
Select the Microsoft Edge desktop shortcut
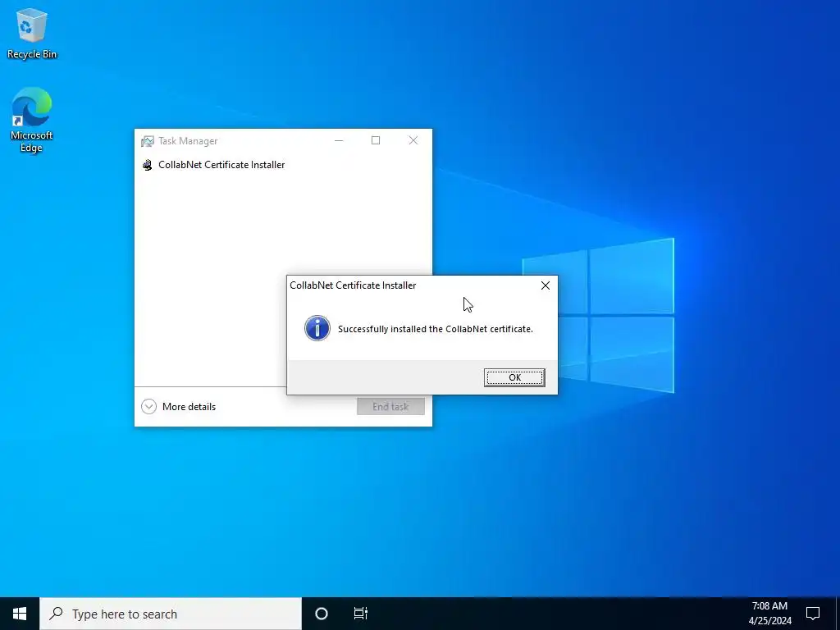tap(32, 120)
